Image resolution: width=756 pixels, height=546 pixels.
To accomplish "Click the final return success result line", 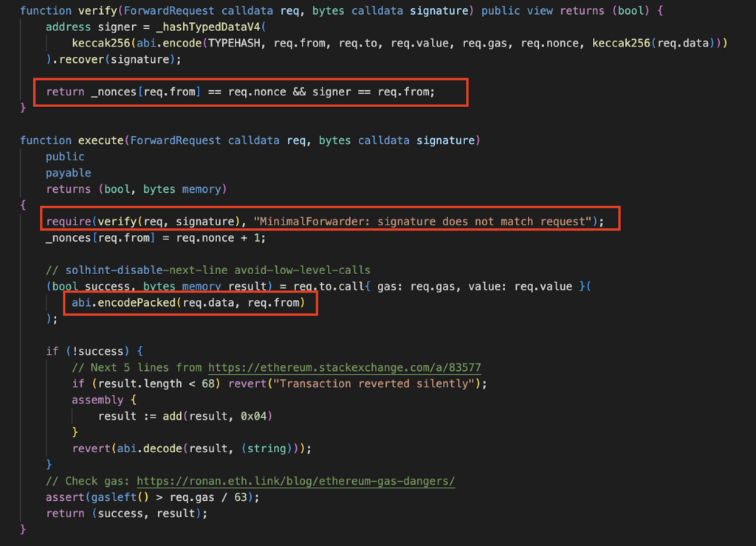I will point(126,513).
